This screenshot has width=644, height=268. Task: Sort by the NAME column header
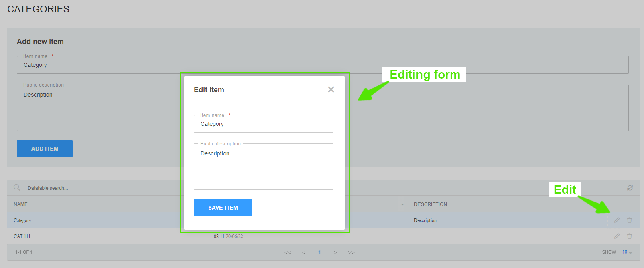click(21, 204)
